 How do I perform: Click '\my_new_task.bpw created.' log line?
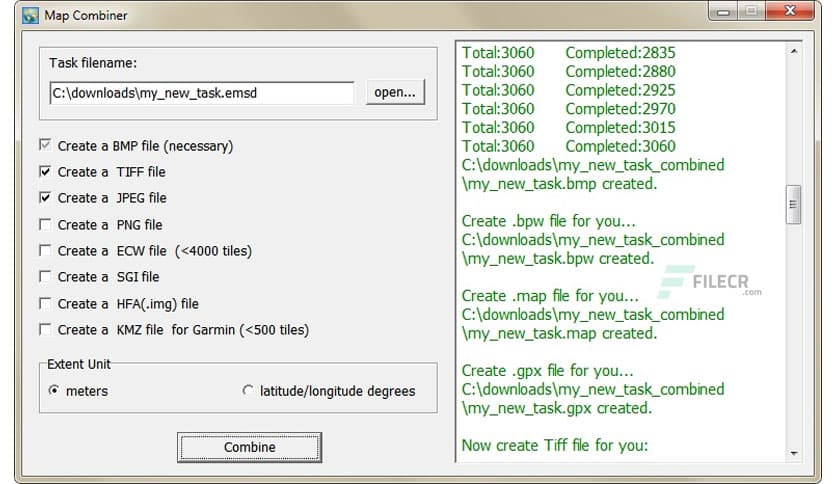558,259
